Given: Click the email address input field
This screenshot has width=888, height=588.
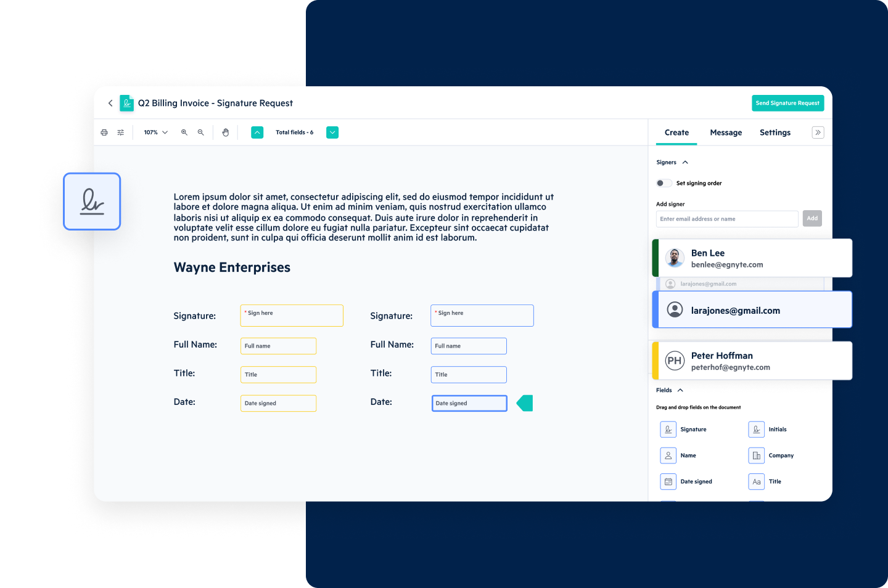Looking at the screenshot, I should point(726,218).
